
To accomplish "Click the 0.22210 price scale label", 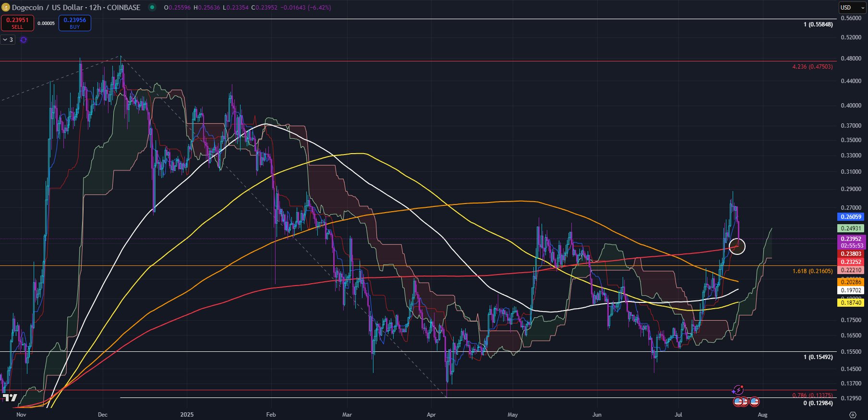I will [x=851, y=270].
